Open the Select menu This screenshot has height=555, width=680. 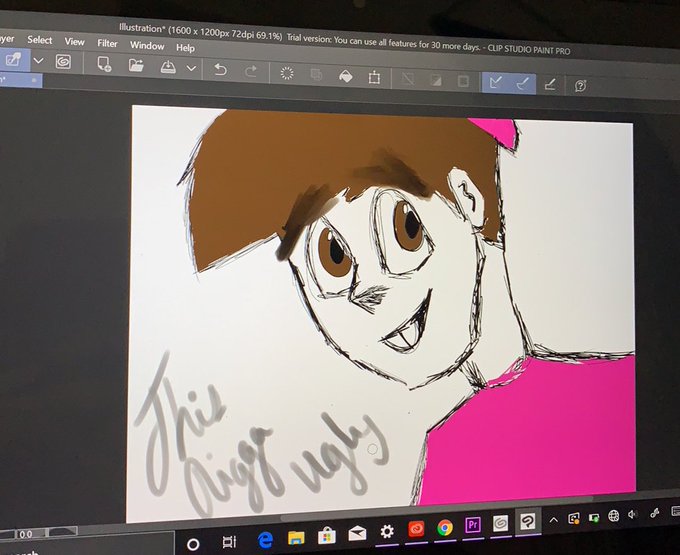click(x=39, y=40)
